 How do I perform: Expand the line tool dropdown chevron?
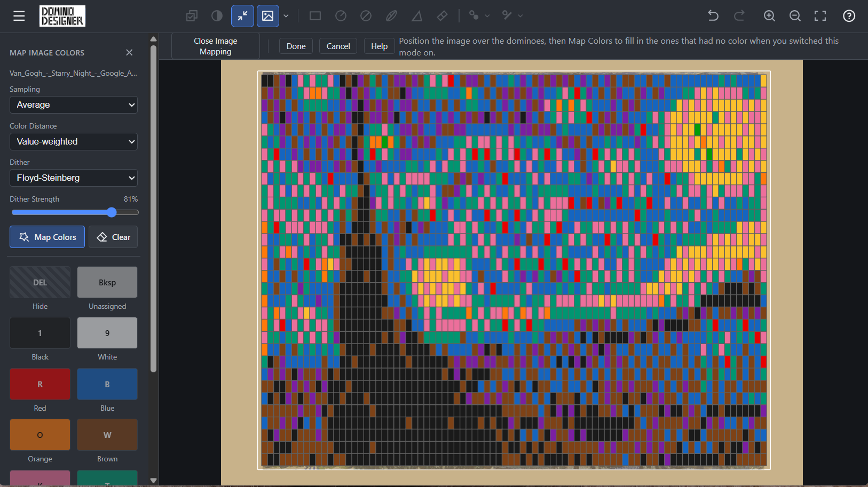(x=520, y=16)
